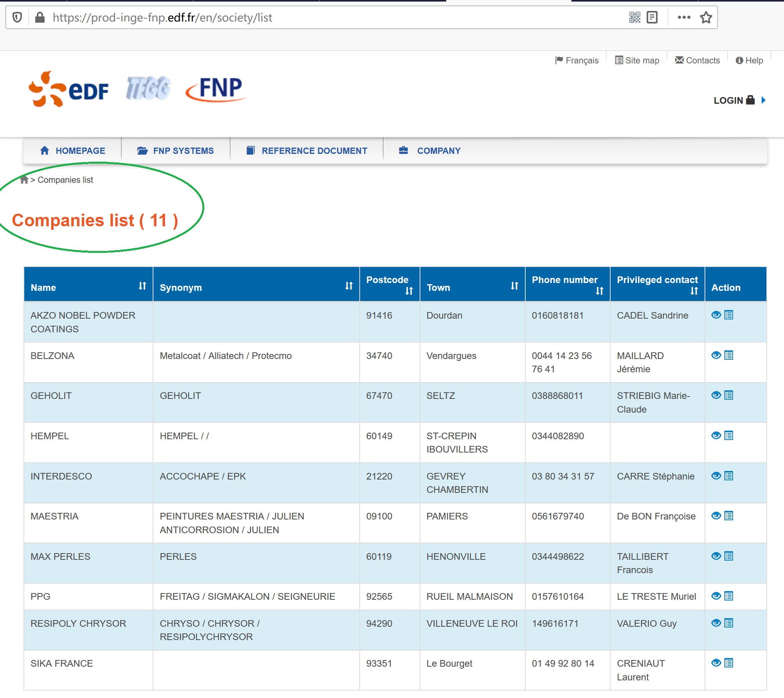This screenshot has height=698, width=784.
Task: Click the eye view icon for BELZONA
Action: [716, 355]
